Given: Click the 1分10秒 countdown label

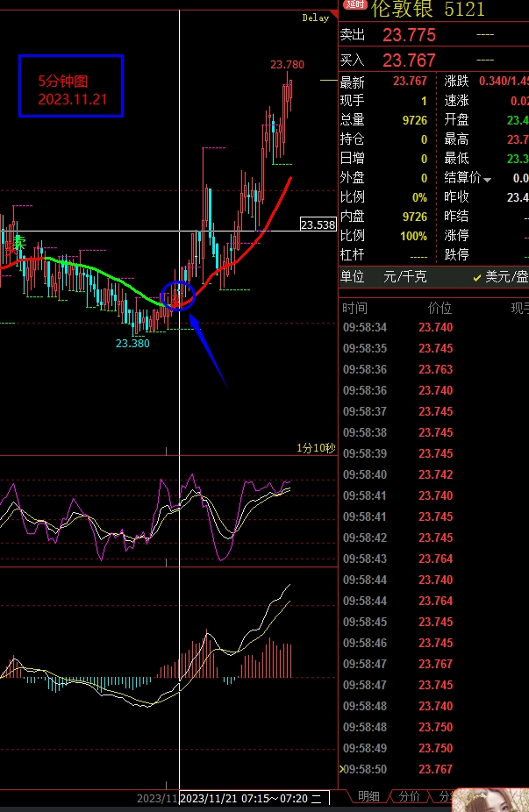Looking at the screenshot, I should (x=316, y=448).
